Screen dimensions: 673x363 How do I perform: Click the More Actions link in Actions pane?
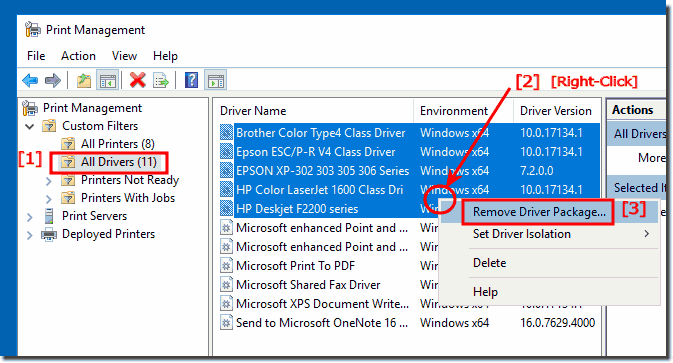651,158
